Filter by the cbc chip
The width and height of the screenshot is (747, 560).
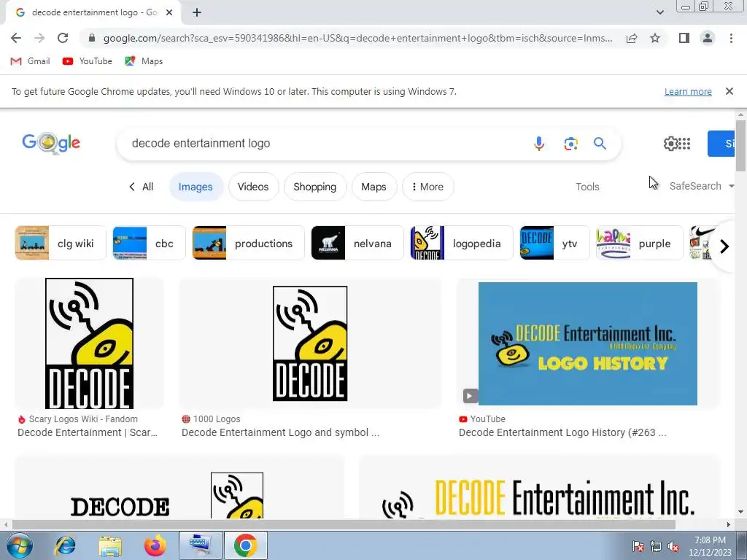pos(149,244)
